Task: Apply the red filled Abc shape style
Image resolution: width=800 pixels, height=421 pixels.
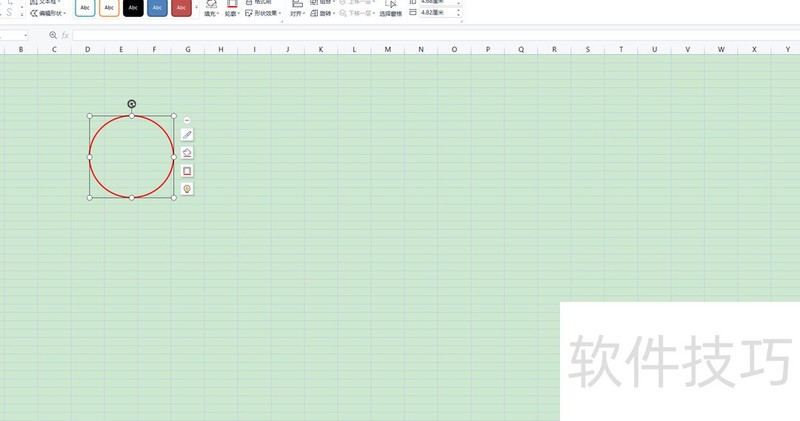Action: point(181,8)
